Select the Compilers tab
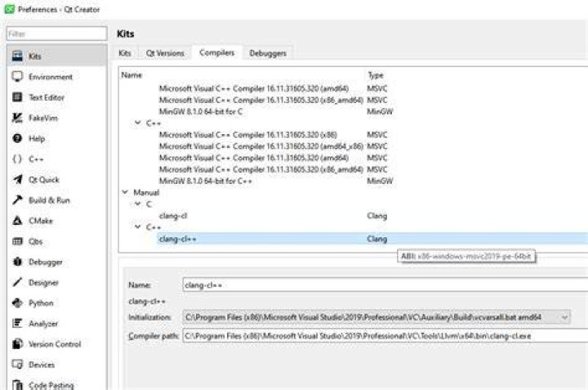Image resolution: width=588 pixels, height=390 pixels. pyautogui.click(x=216, y=52)
